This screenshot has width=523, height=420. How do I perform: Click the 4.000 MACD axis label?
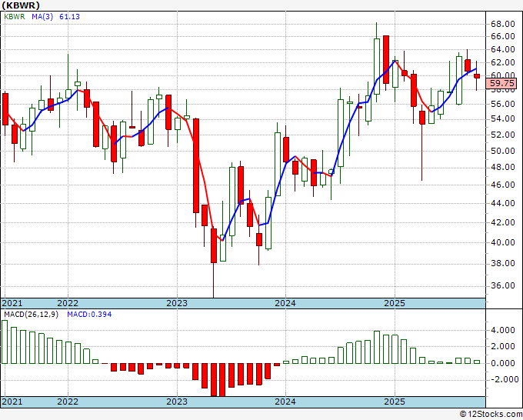(503, 330)
